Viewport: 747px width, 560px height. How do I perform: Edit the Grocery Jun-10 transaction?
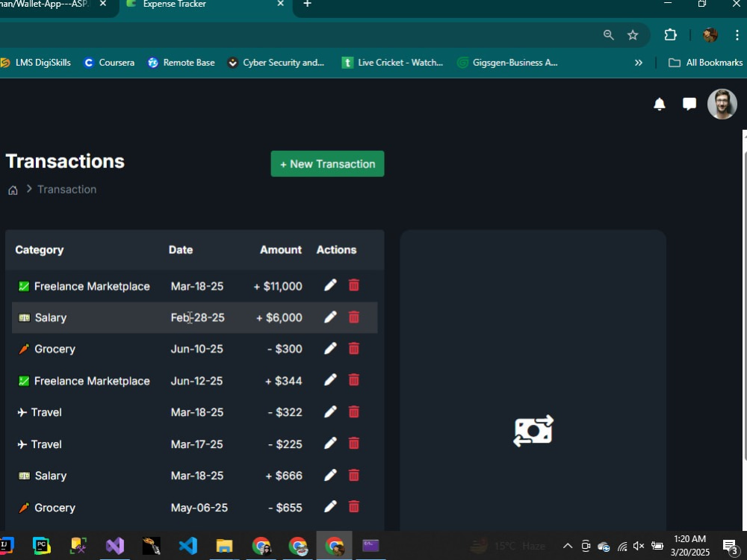click(x=330, y=348)
